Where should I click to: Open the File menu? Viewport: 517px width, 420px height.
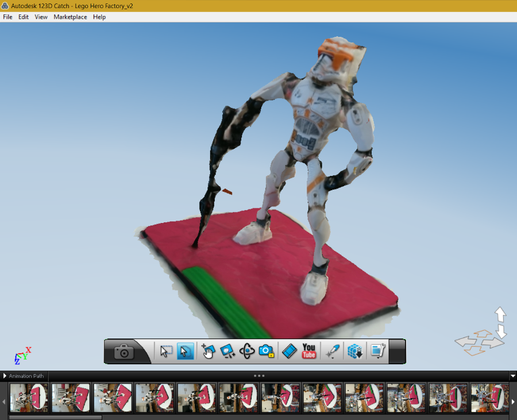tap(7, 17)
